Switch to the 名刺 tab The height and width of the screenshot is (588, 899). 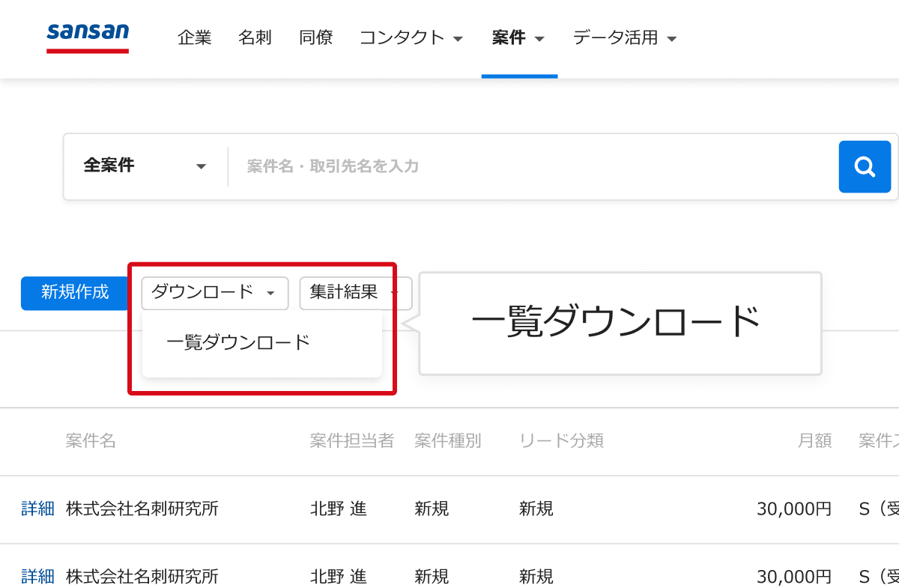pyautogui.click(x=255, y=37)
